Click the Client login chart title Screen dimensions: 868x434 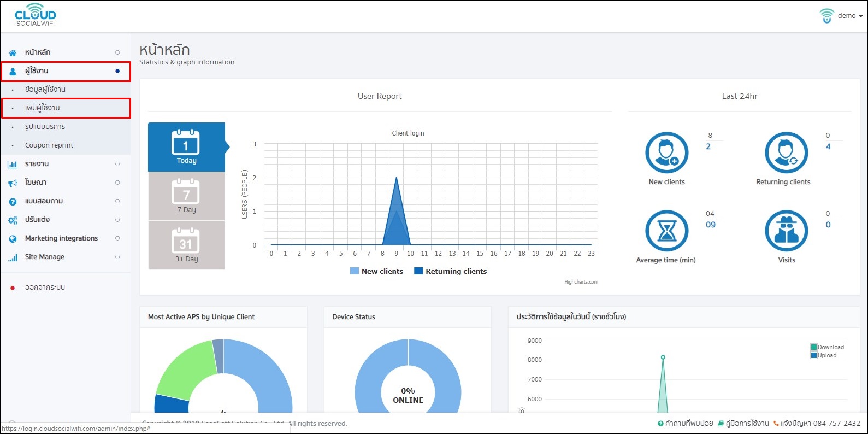pyautogui.click(x=408, y=133)
